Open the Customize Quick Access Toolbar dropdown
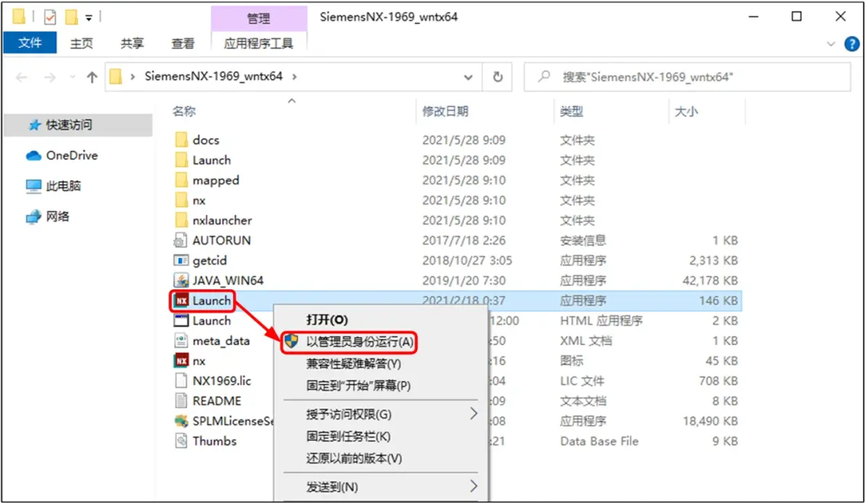Screen dimensions: 865x504 pyautogui.click(x=89, y=17)
